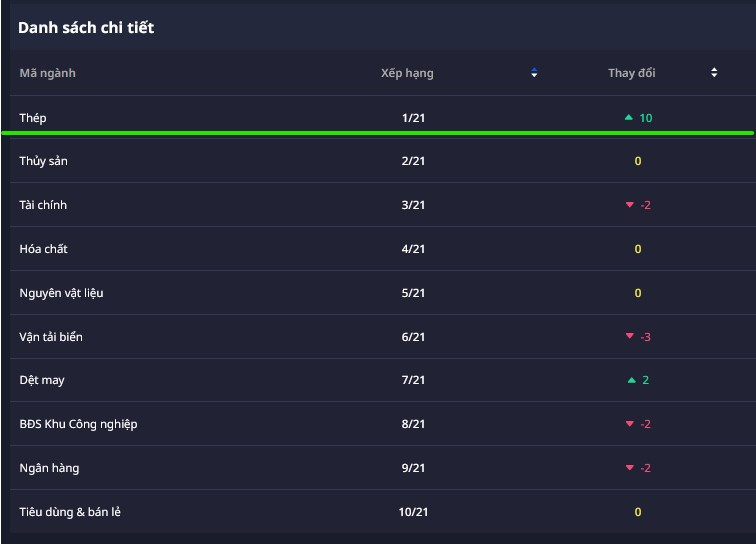The width and height of the screenshot is (756, 544).
Task: Click the Danh sách chi tiết heading
Action: [86, 27]
